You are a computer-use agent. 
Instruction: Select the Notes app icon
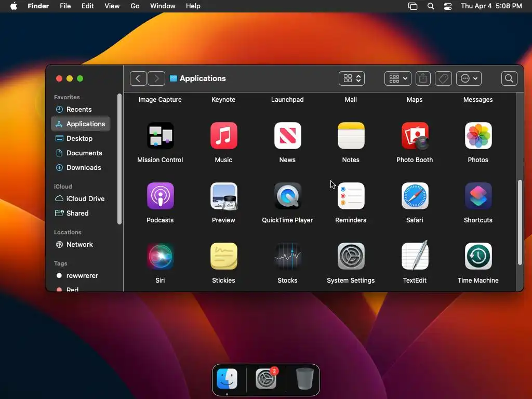tap(351, 136)
